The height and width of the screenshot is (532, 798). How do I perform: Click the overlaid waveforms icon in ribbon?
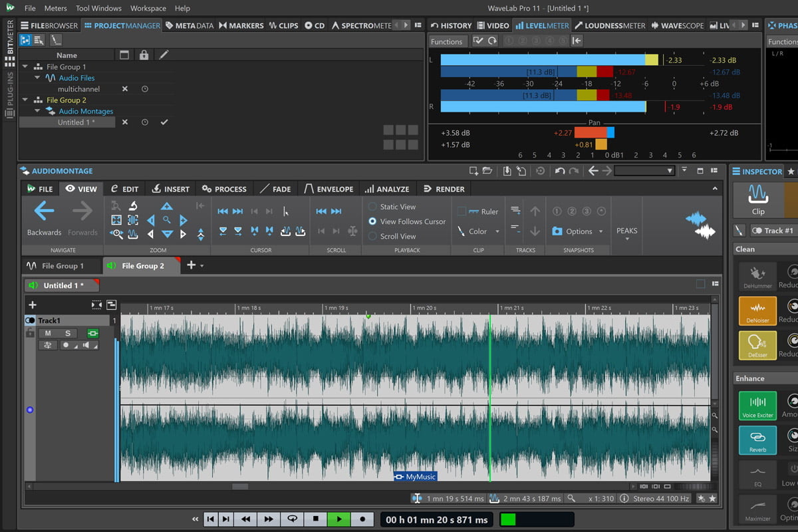point(700,225)
